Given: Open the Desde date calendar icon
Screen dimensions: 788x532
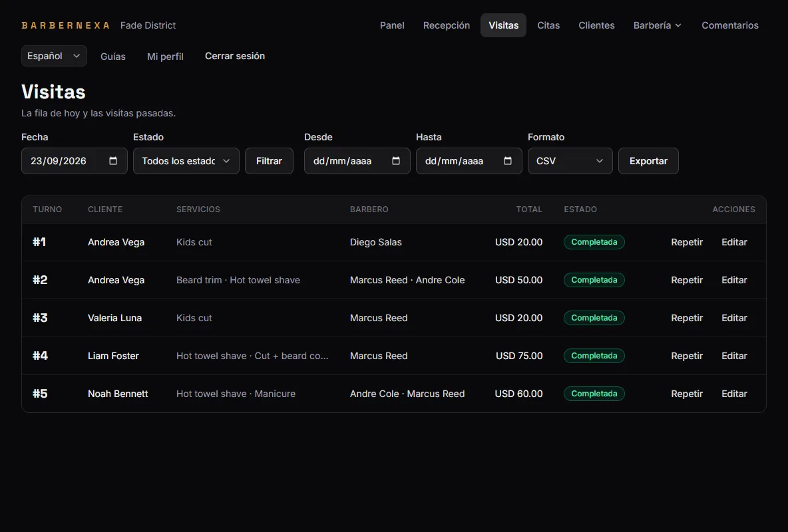Looking at the screenshot, I should (396, 161).
